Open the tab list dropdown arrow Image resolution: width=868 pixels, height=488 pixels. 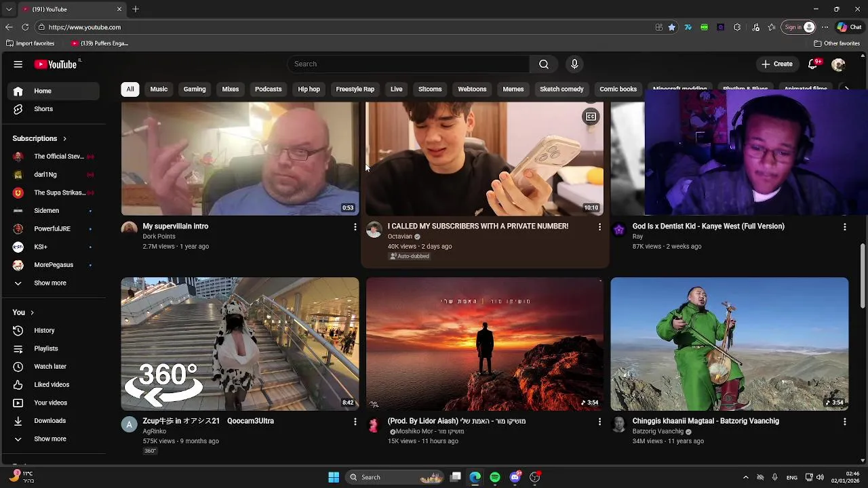9,9
